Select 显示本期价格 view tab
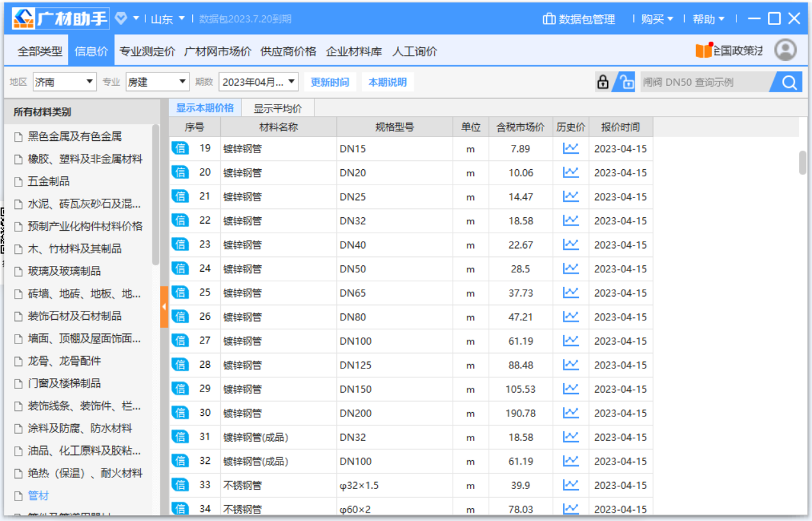812x521 pixels. click(x=205, y=108)
